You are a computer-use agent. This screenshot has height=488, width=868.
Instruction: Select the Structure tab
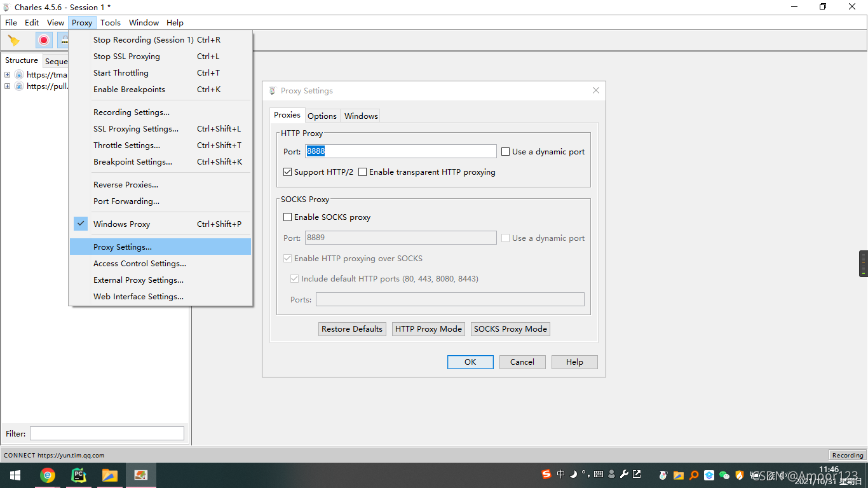click(22, 60)
